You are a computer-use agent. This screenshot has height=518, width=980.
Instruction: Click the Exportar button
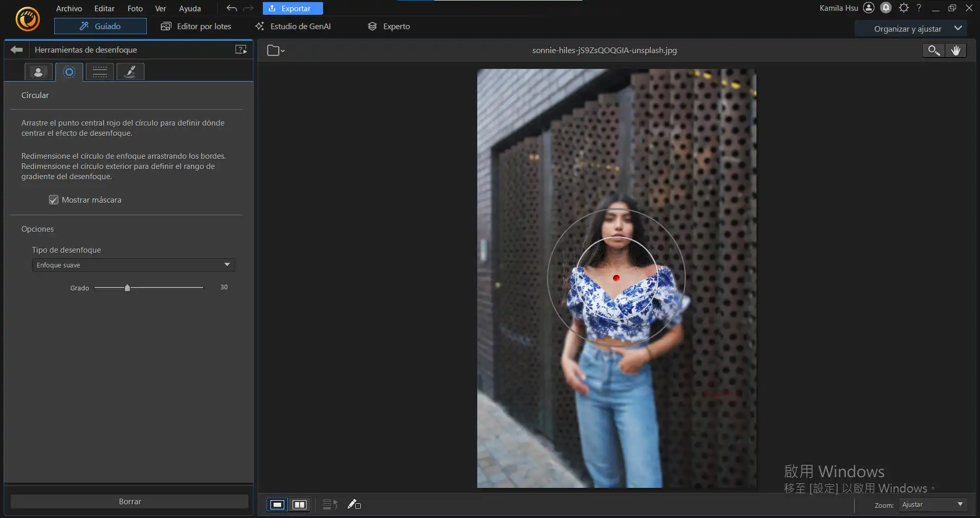pyautogui.click(x=292, y=9)
